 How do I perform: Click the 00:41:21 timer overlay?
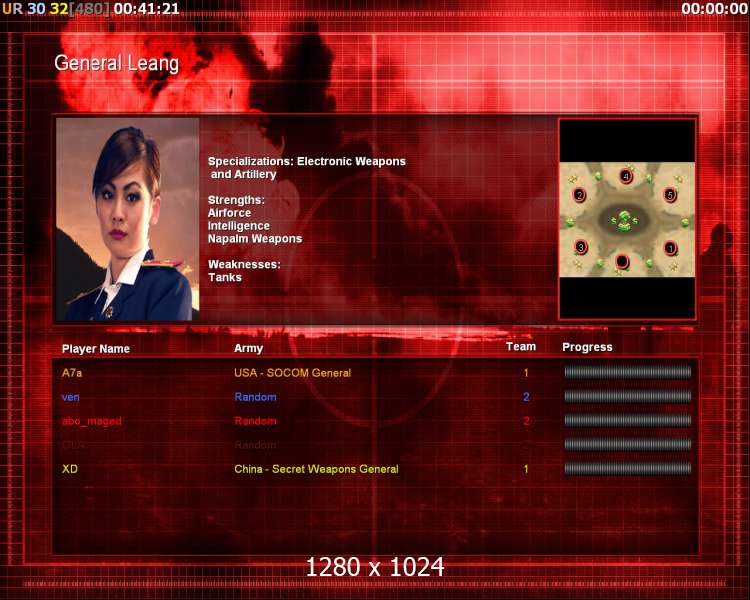tap(146, 9)
